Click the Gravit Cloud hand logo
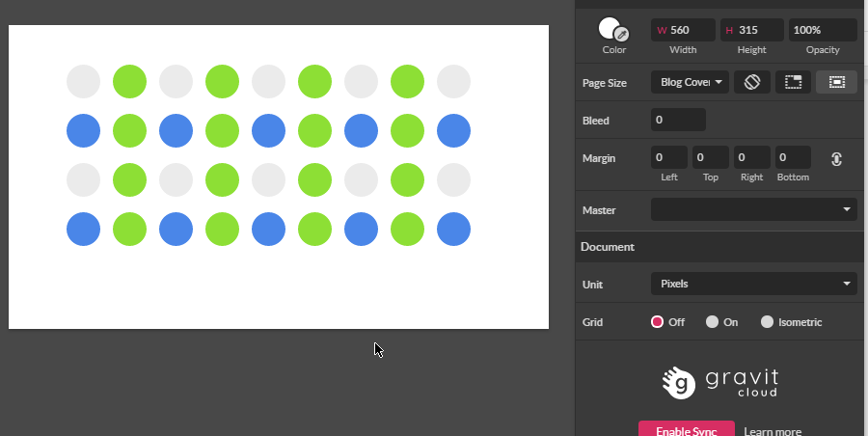This screenshot has height=436, width=868. click(x=679, y=382)
